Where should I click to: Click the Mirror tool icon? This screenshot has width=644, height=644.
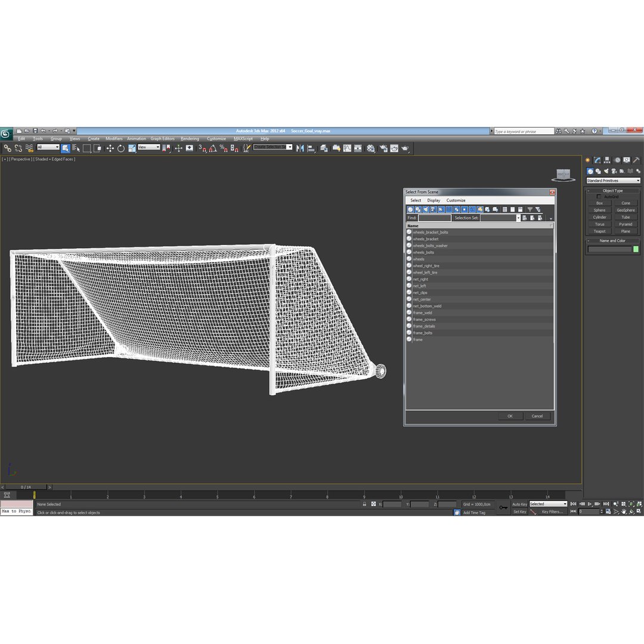(x=300, y=148)
